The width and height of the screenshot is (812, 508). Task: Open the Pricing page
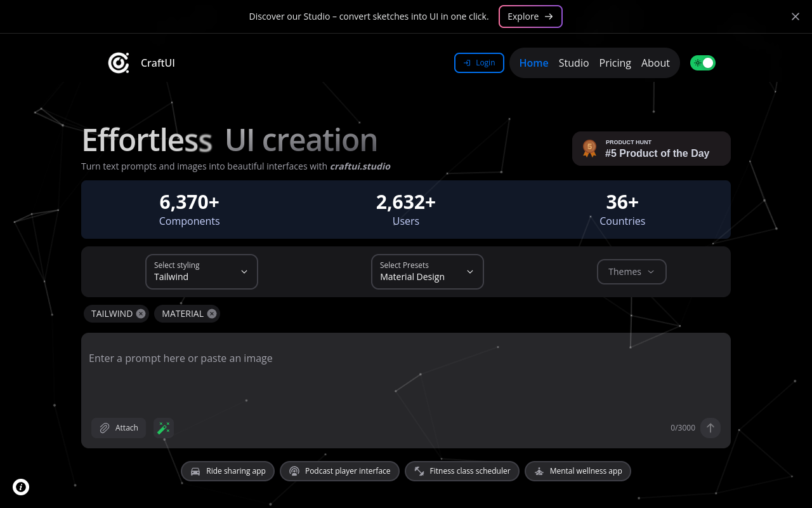point(615,63)
